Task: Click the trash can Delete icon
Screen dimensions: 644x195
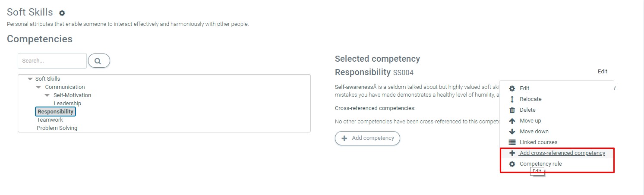Action: (512, 110)
